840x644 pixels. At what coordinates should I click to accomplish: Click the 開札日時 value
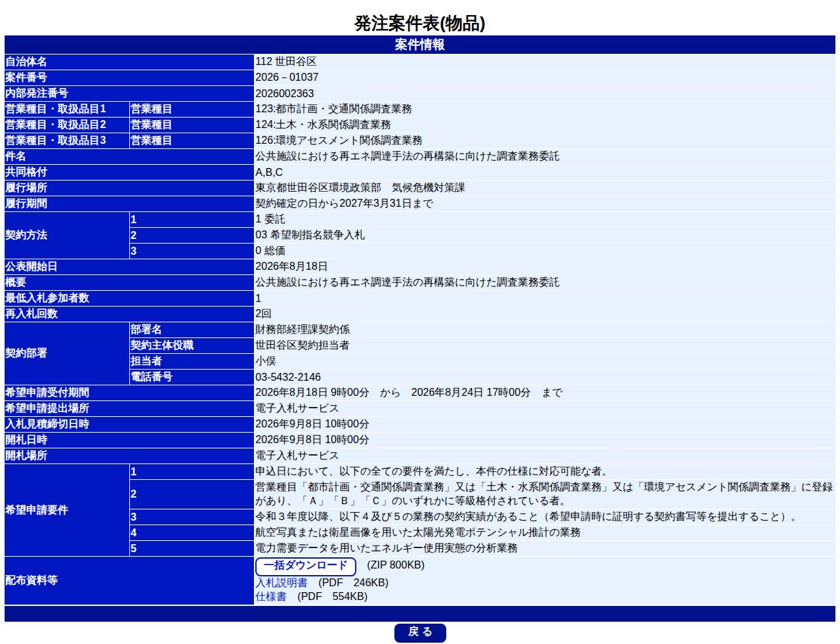click(312, 440)
